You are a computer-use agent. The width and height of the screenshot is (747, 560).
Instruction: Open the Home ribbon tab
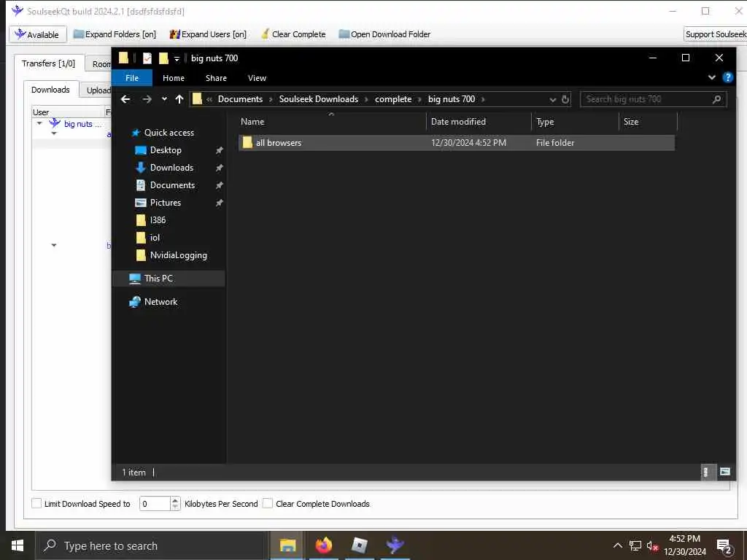click(174, 78)
